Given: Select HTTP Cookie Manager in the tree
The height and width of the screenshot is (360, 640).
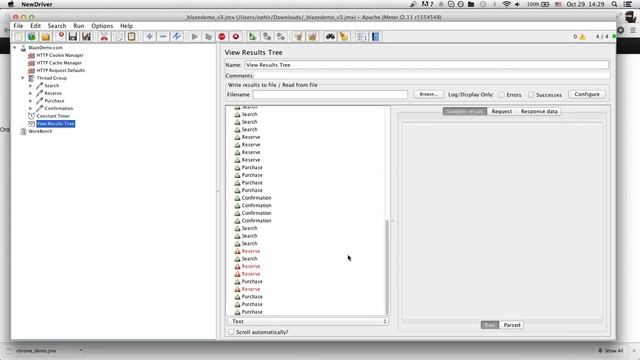Looking at the screenshot, I should point(60,55).
